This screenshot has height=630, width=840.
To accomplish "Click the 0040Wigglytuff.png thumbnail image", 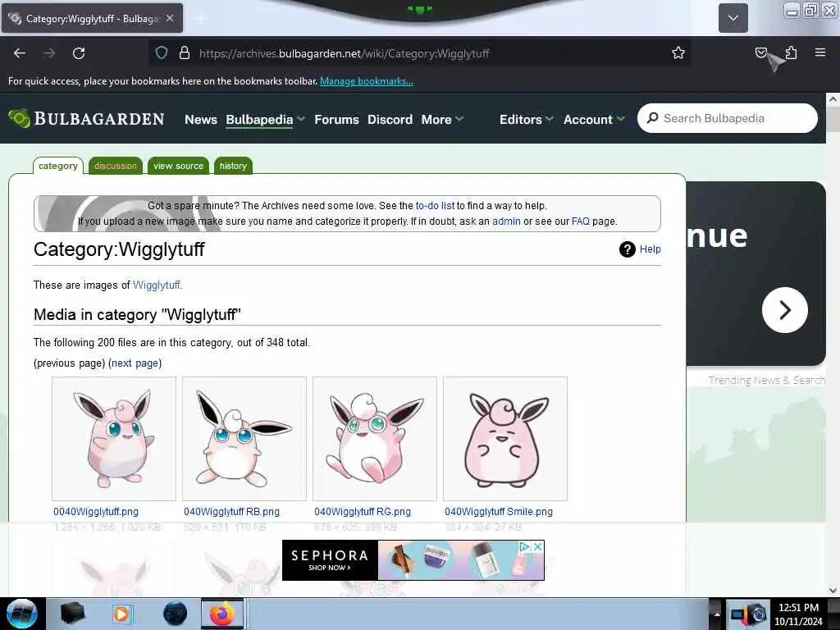I will tap(113, 439).
